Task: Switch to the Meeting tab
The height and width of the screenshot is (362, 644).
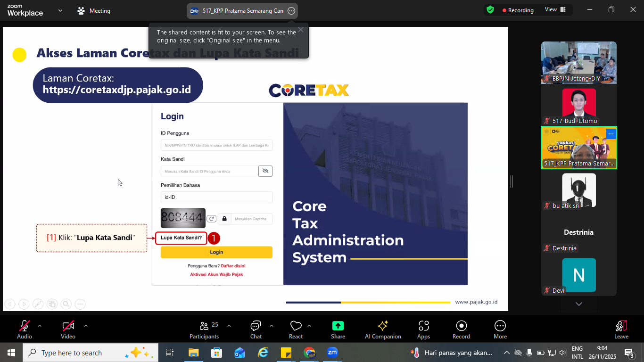Action: pos(94,11)
